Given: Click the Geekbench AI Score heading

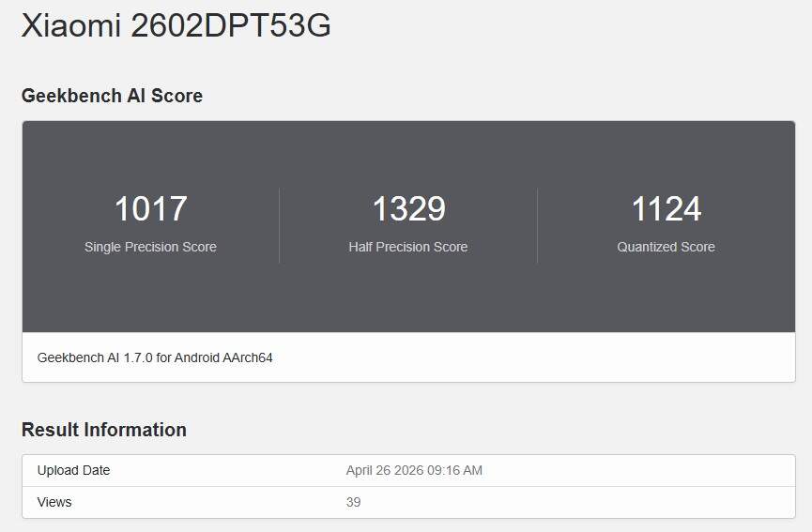Looking at the screenshot, I should tap(112, 96).
